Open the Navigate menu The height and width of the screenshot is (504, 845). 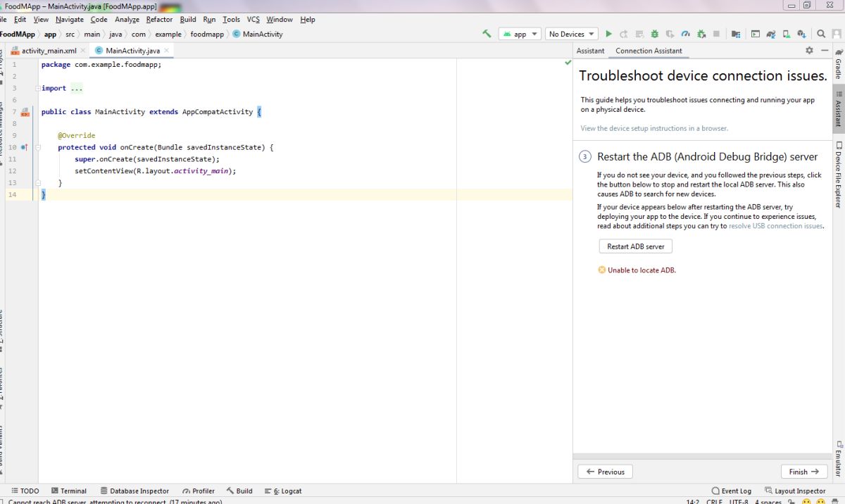coord(69,20)
